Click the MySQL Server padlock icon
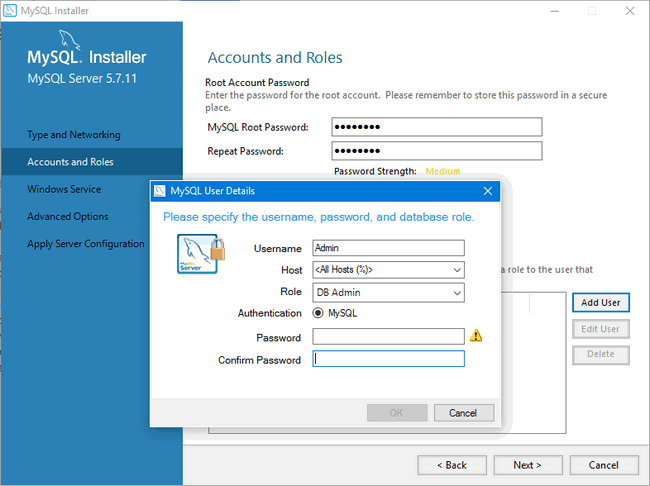This screenshot has height=486, width=650. coord(201,254)
